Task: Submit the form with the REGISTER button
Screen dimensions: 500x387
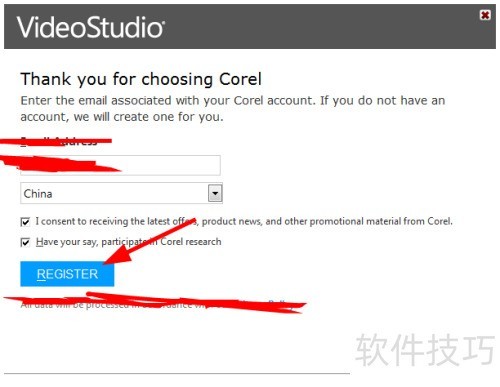Action: 67,274
